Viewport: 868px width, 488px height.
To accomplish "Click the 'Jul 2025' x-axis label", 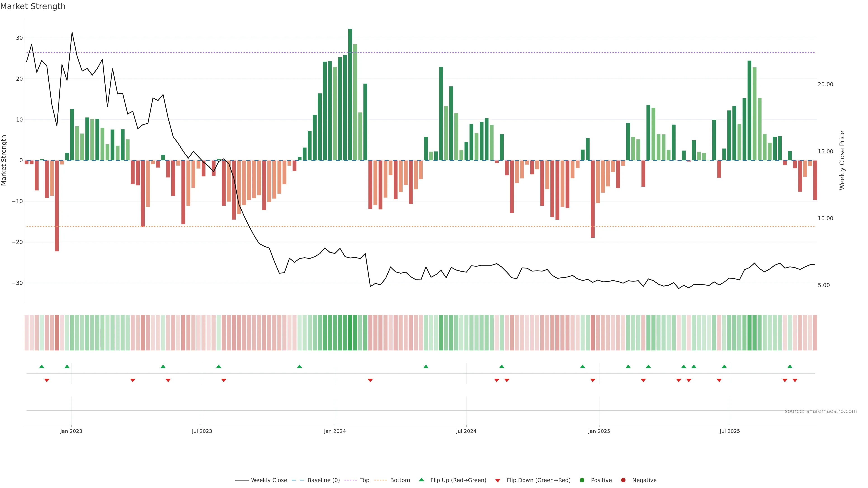I will click(729, 431).
